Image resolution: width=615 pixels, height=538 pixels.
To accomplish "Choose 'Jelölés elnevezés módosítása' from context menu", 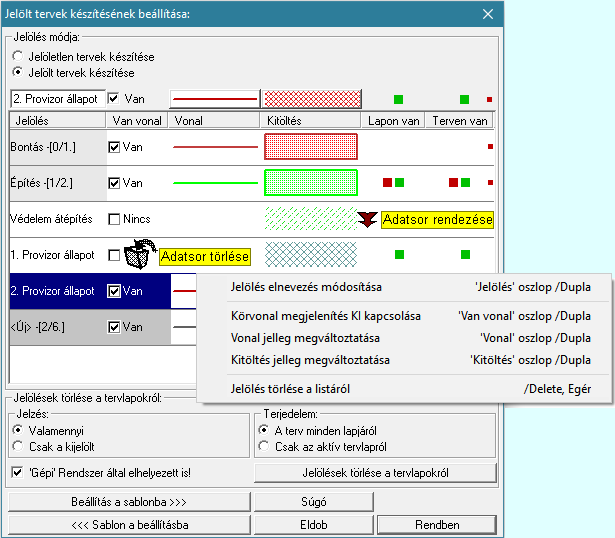I will pyautogui.click(x=305, y=287).
